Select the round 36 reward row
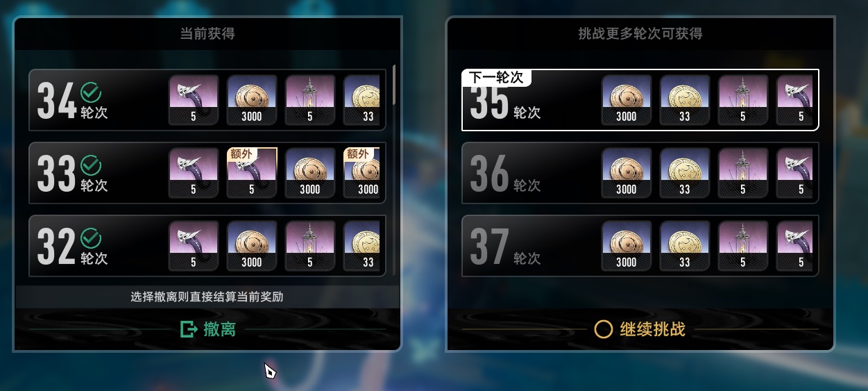 click(x=640, y=173)
